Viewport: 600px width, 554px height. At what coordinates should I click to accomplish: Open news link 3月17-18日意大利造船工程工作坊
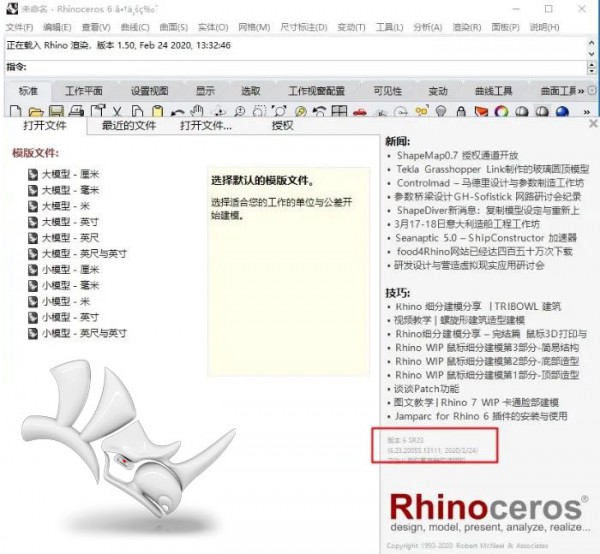tap(467, 224)
